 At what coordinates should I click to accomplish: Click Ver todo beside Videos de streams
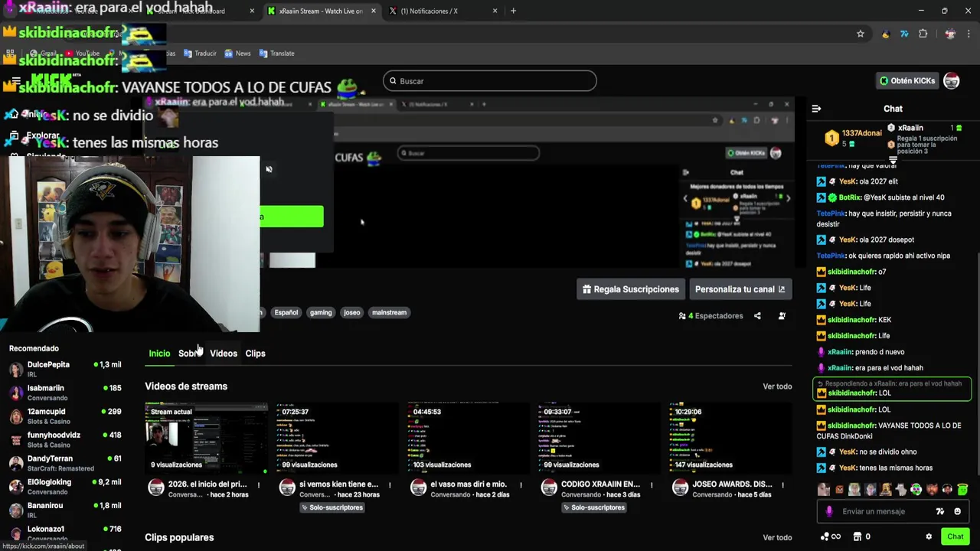(x=777, y=386)
